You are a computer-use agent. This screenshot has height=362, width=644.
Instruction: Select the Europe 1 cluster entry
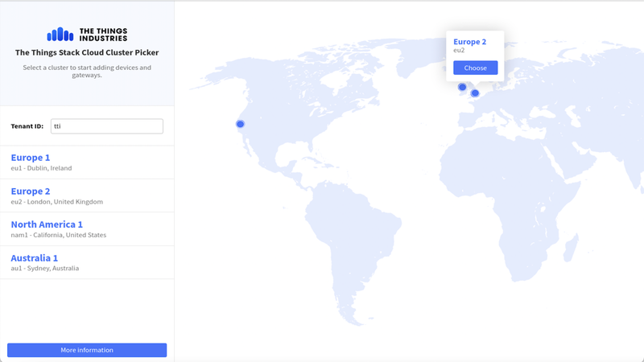click(x=87, y=162)
